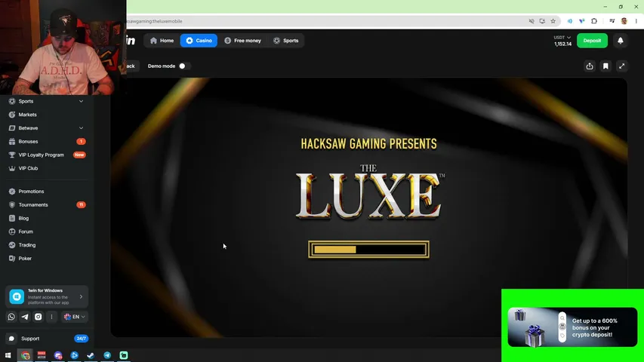Select the Casino tab
Viewport: 644px width, 362px height.
[199, 41]
